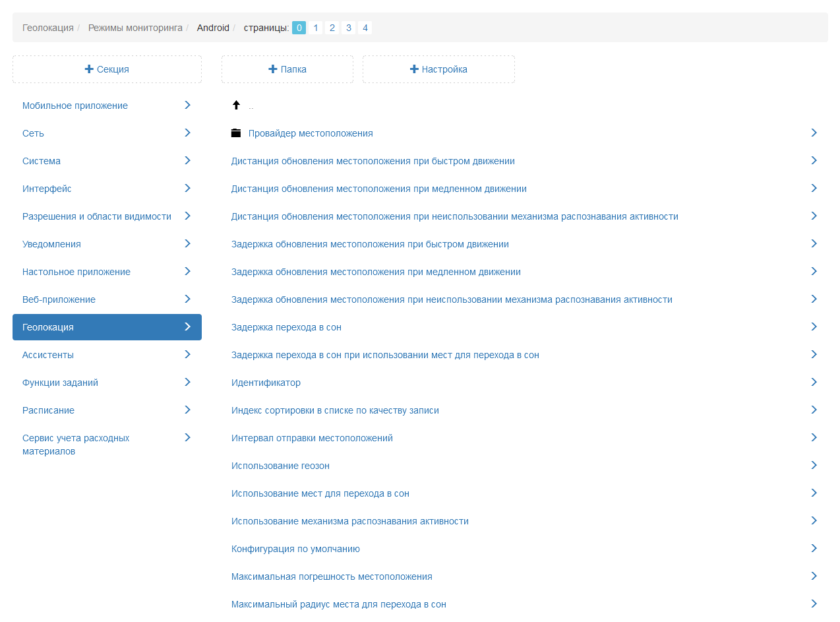The width and height of the screenshot is (840, 622).
Task: Click the plus icon for Секция
Action: pos(89,69)
